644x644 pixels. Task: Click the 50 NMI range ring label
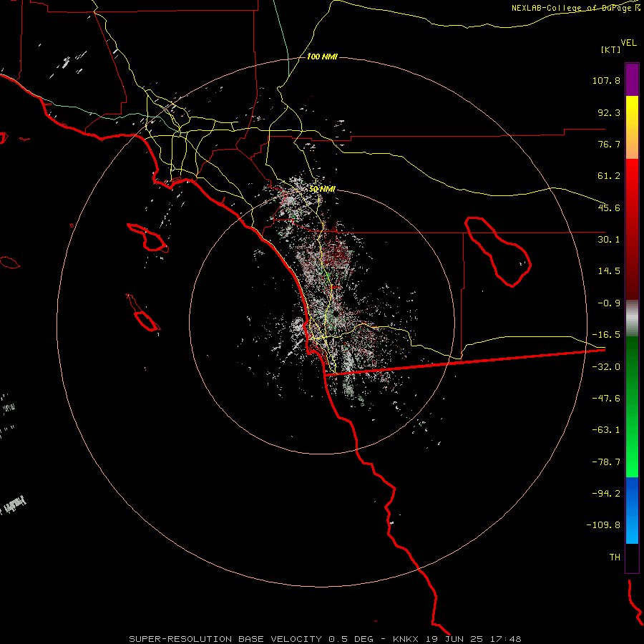click(x=323, y=189)
